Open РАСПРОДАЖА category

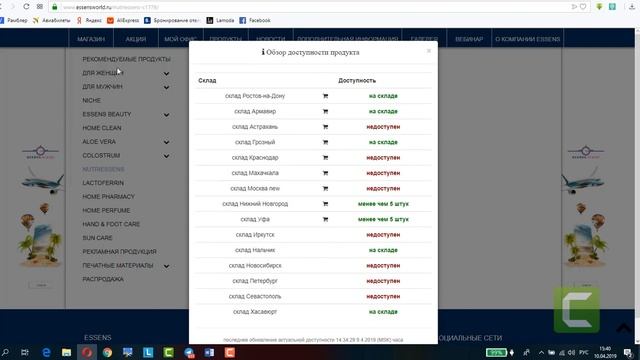[103, 280]
